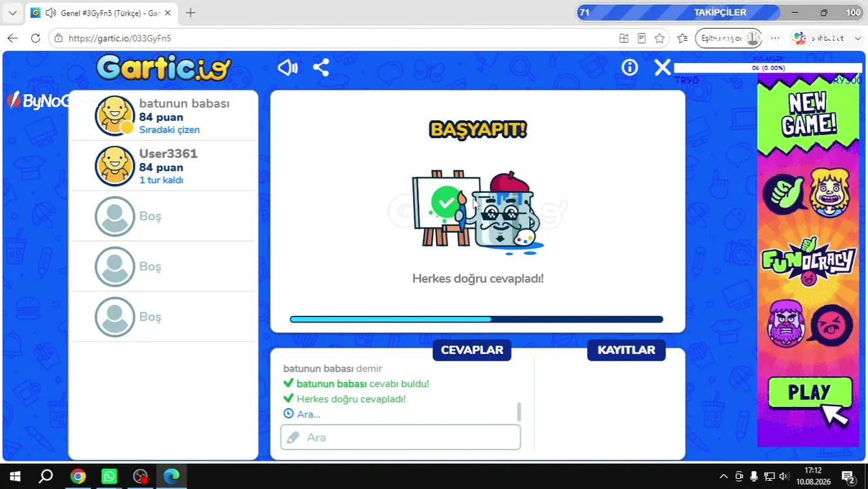Open the tab actions dropdown arrow

[x=12, y=13]
